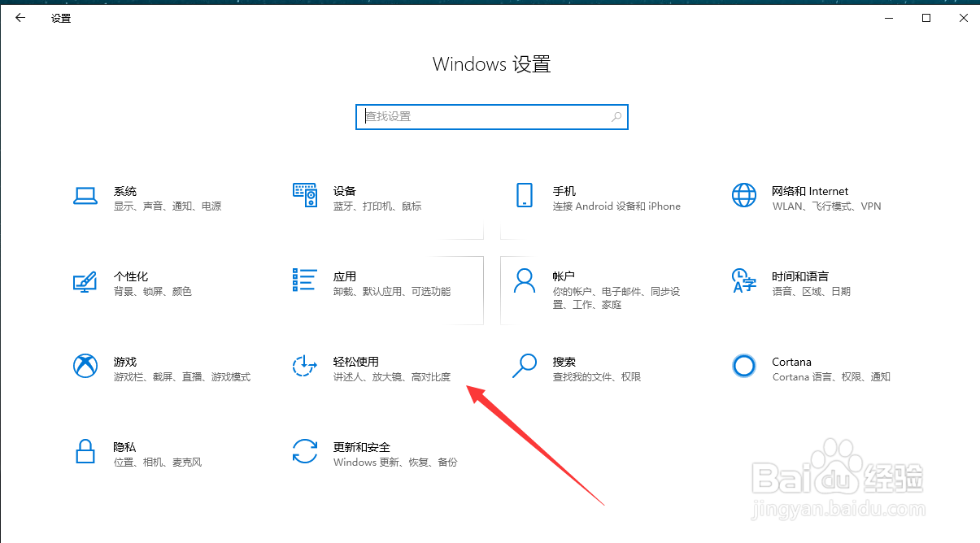Open the 设备 settings title
Screen dimensions: 980x543
coord(345,191)
